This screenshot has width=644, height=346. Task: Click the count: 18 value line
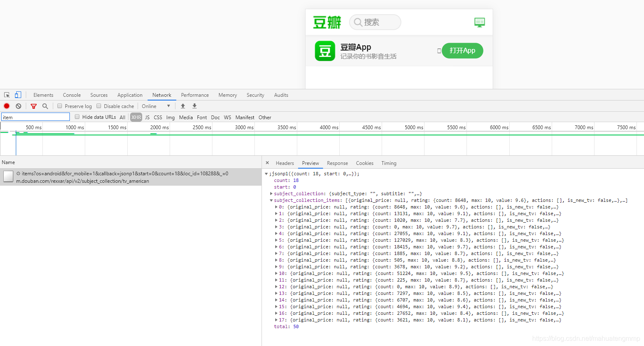pos(286,181)
